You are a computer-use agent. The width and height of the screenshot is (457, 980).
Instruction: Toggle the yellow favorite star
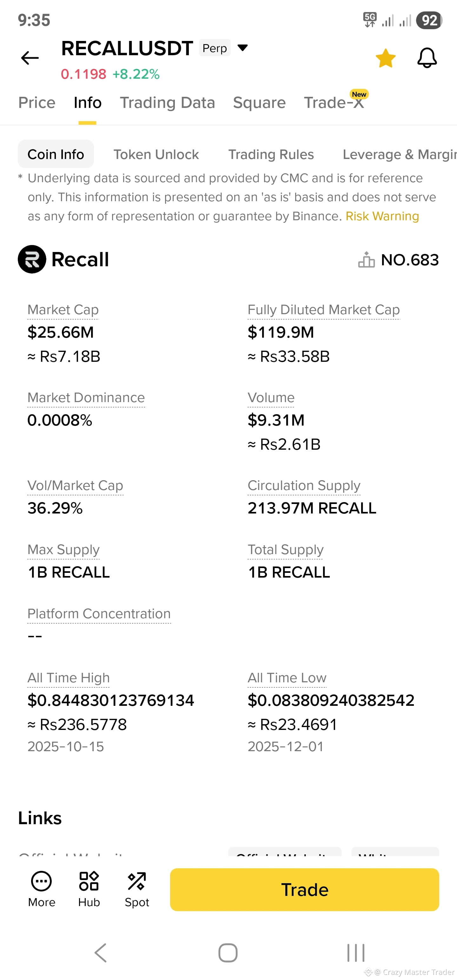[x=386, y=58]
